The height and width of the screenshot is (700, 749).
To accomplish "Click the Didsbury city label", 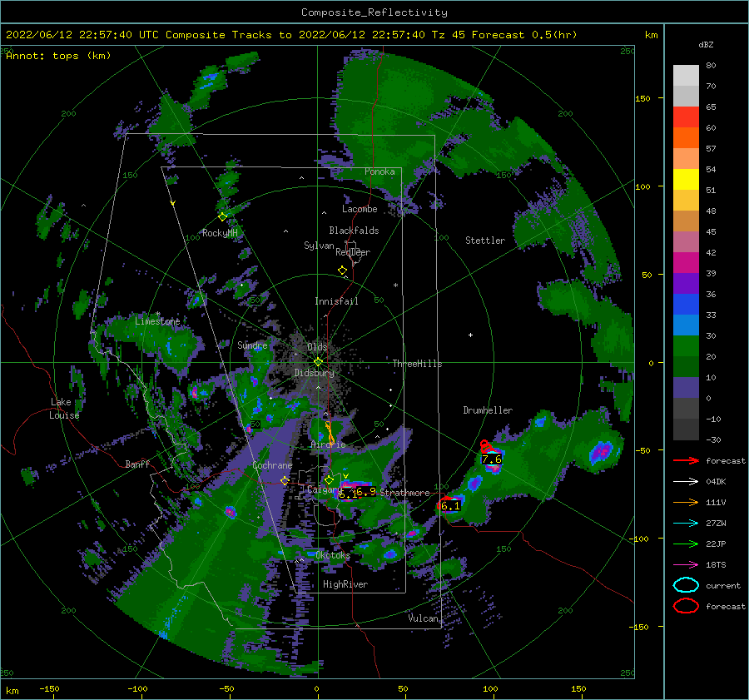I will (x=314, y=373).
